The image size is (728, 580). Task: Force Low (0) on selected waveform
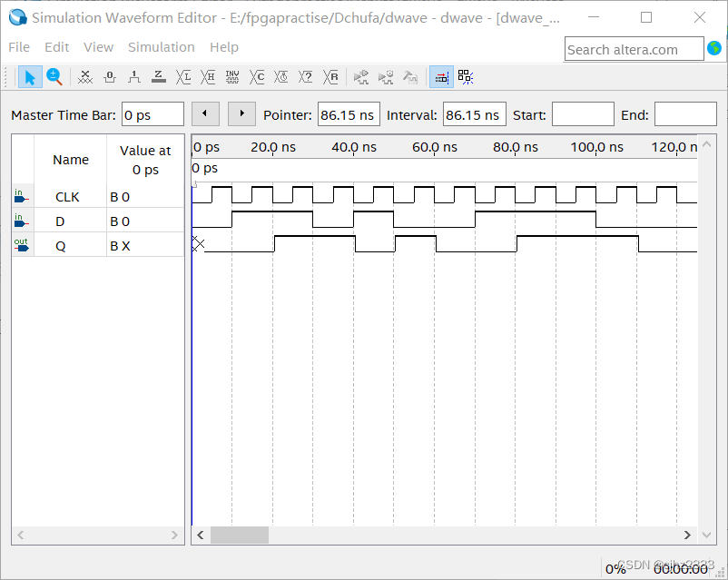110,77
